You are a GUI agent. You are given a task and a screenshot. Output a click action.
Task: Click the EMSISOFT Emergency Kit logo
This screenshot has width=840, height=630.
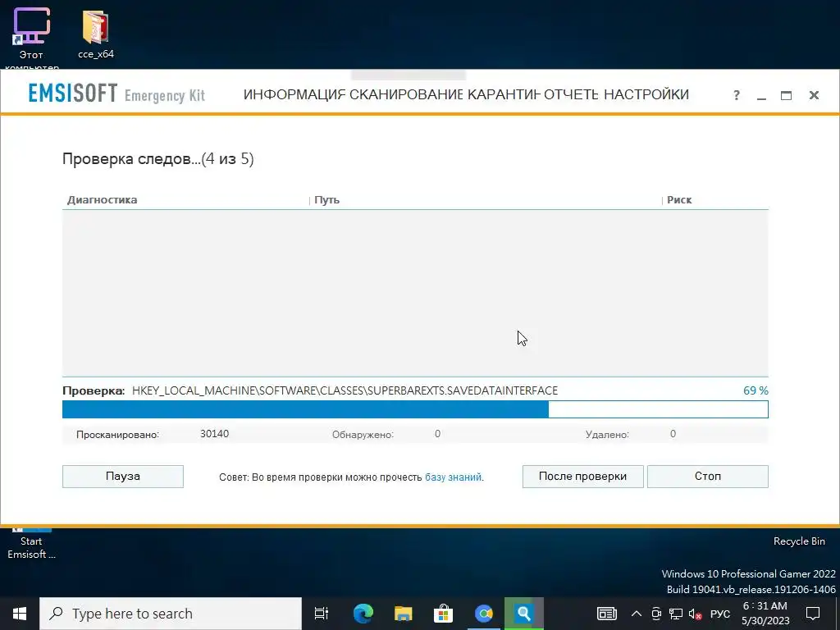point(116,94)
